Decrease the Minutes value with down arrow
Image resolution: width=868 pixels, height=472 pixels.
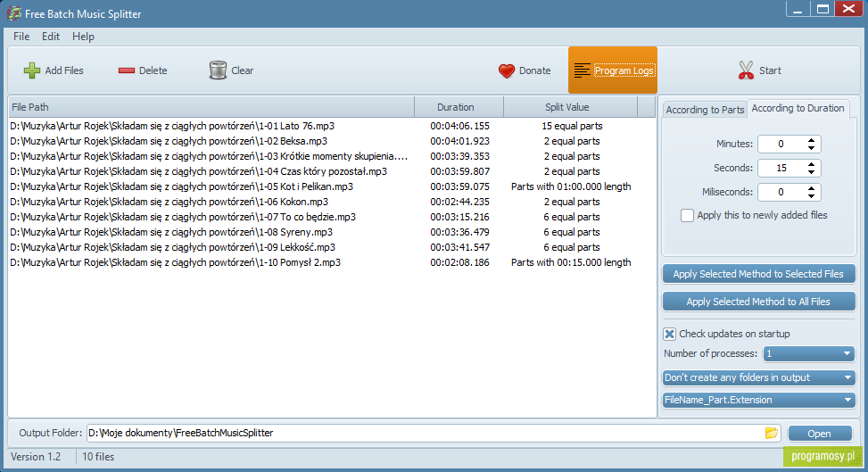click(811, 148)
